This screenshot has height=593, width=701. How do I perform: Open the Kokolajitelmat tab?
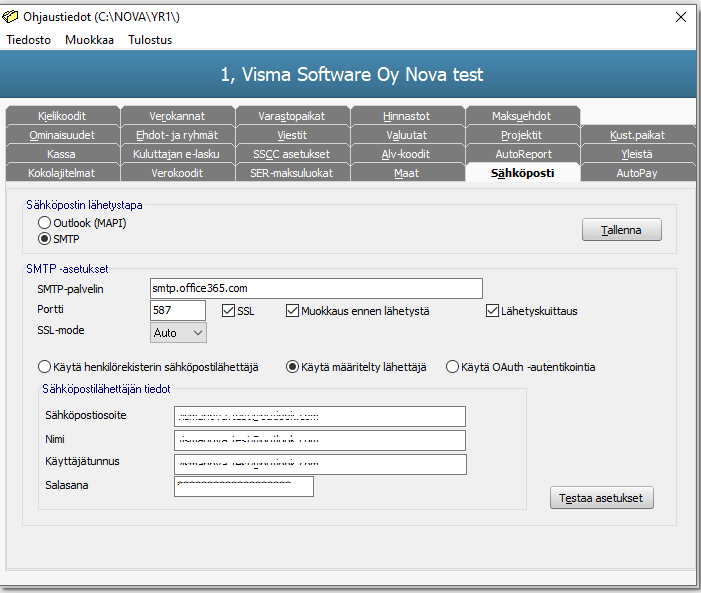click(63, 173)
